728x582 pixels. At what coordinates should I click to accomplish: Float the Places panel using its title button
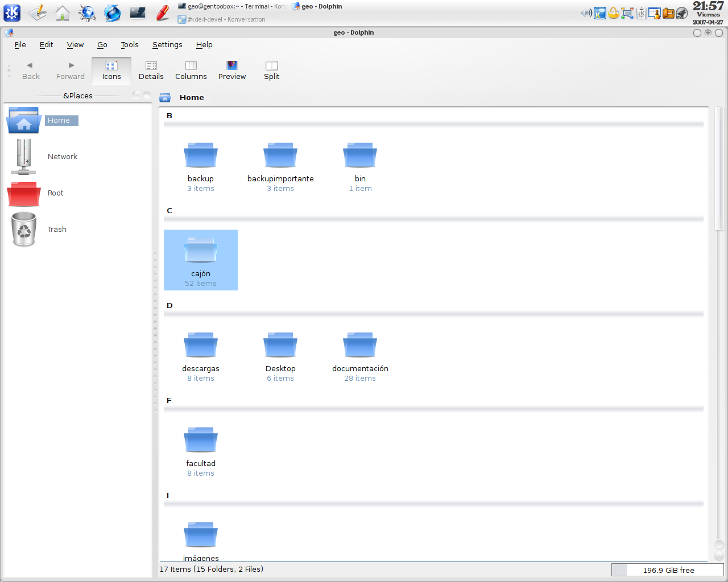click(136, 95)
